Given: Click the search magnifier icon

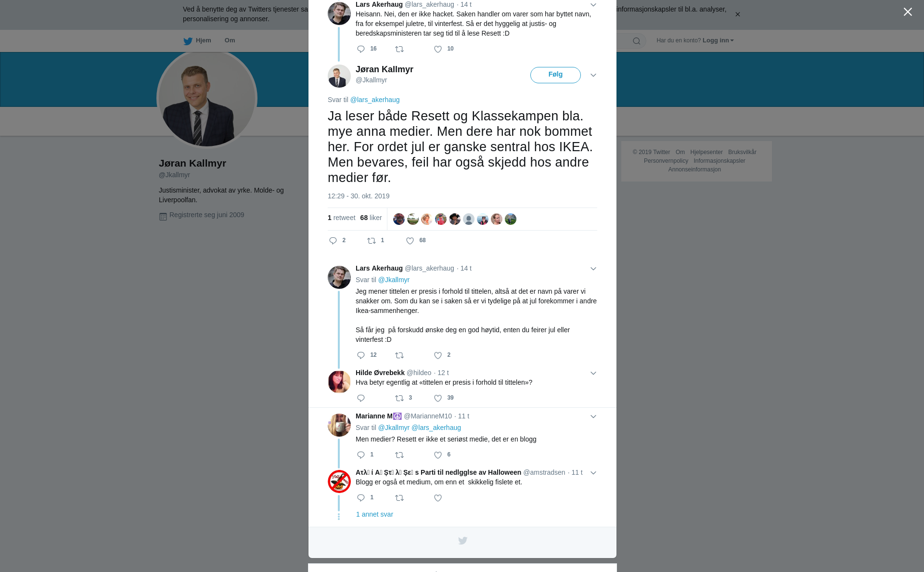Looking at the screenshot, I should (x=637, y=41).
